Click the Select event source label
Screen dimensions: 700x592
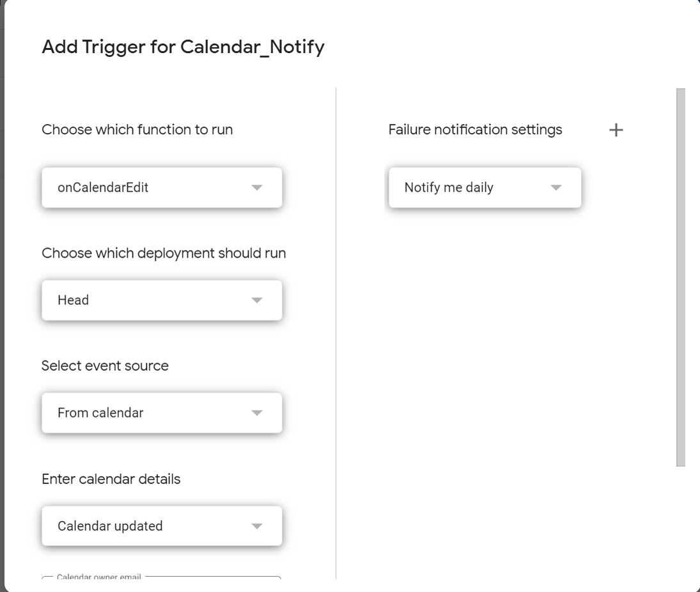point(105,366)
